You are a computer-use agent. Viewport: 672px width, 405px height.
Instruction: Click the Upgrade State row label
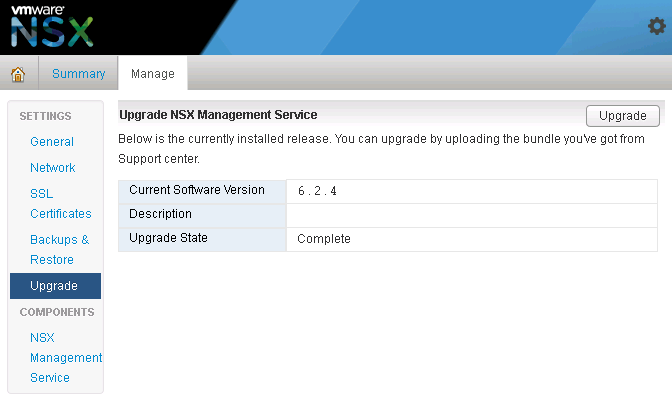click(x=169, y=238)
